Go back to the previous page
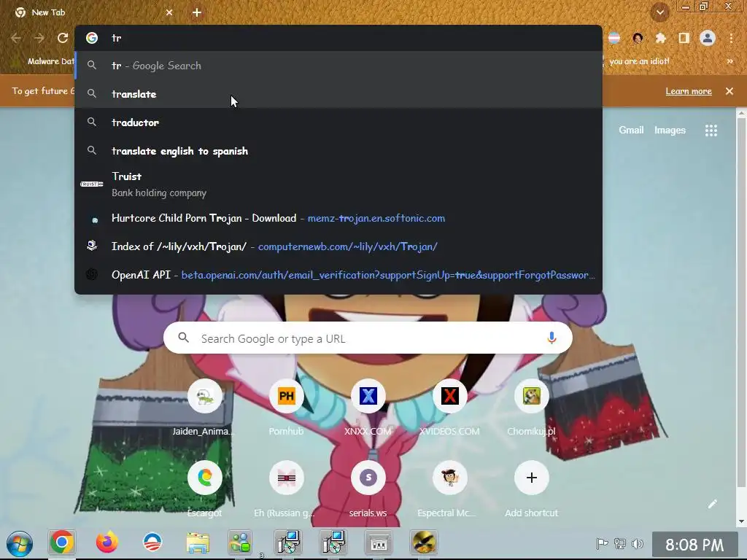 (x=16, y=38)
